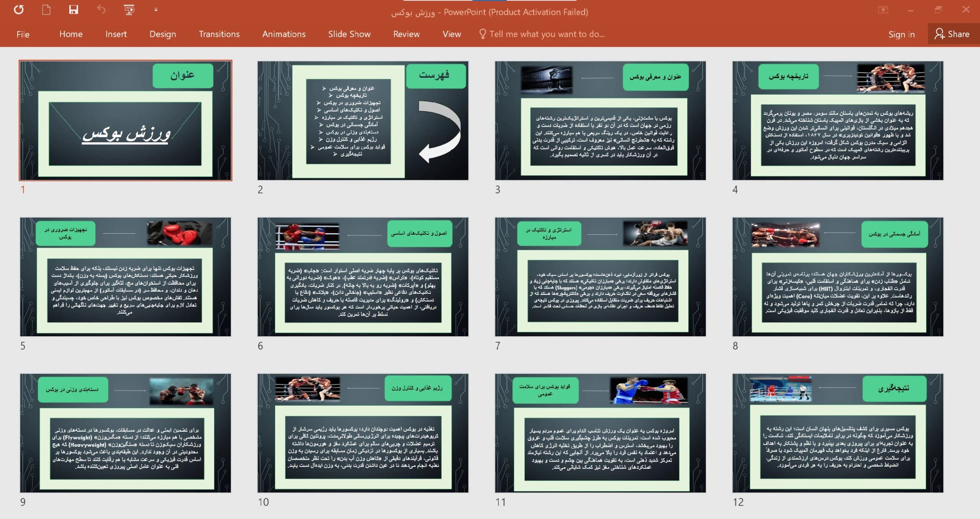980x519 pixels.
Task: Expand Customize Quick Access Toolbar dropdown
Action: click(x=156, y=10)
